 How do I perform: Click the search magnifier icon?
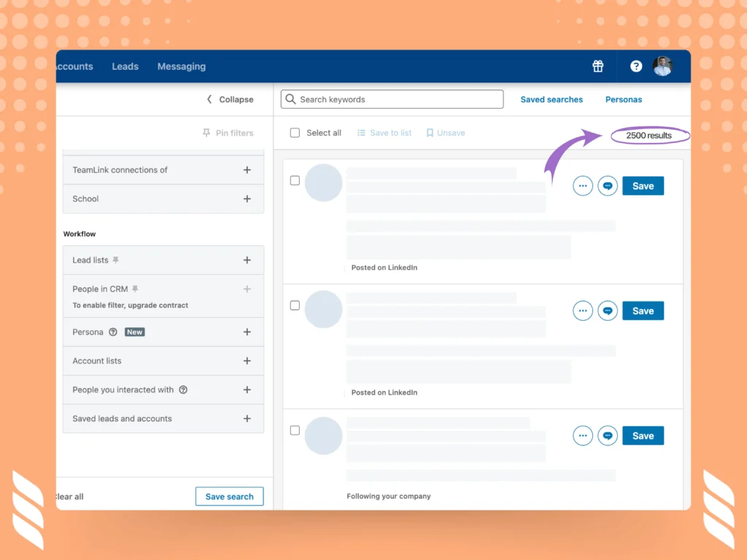pos(290,98)
